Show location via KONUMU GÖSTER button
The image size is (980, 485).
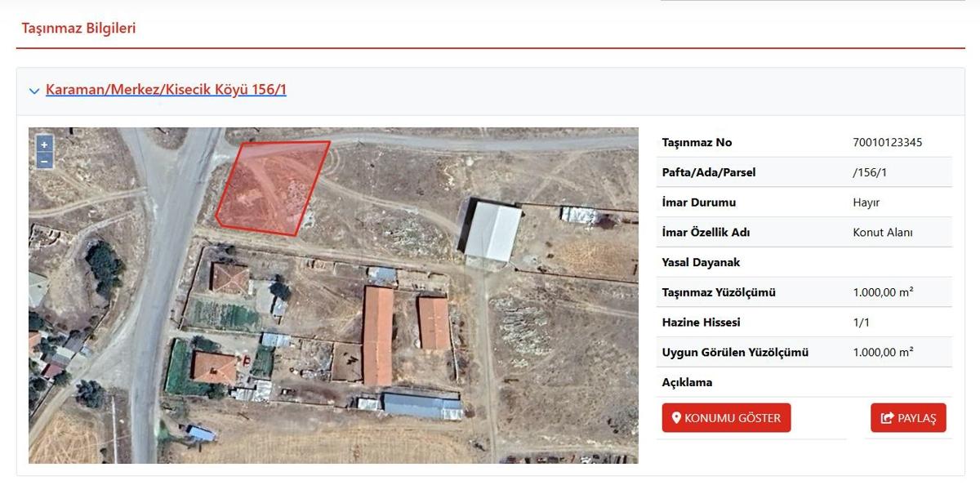[726, 418]
